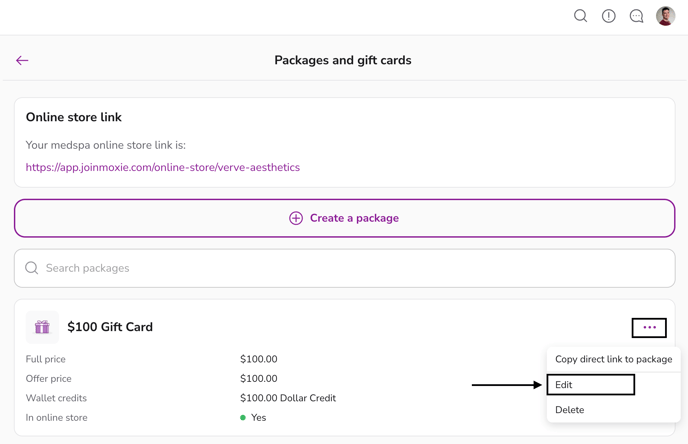Open the three-dot menu for $100 Gift Card

coord(649,327)
